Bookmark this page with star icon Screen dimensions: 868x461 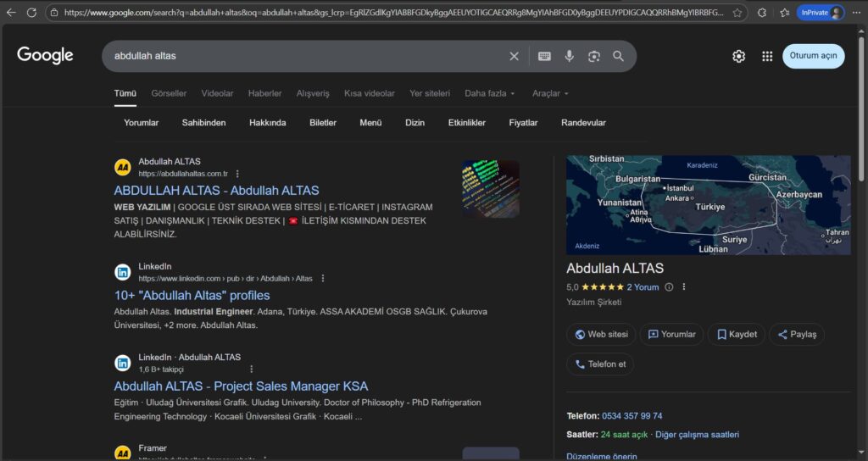[x=737, y=13]
